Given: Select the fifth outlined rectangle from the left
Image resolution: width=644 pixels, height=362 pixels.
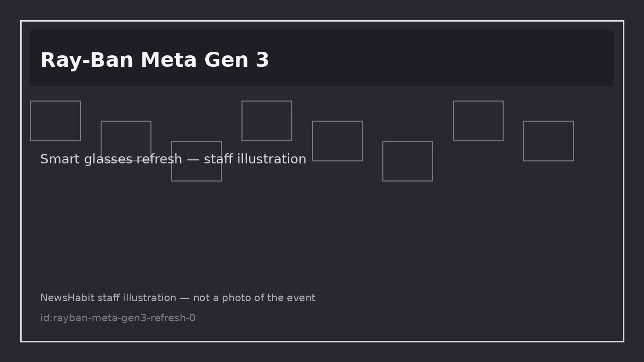Looking at the screenshot, I should pos(337,141).
